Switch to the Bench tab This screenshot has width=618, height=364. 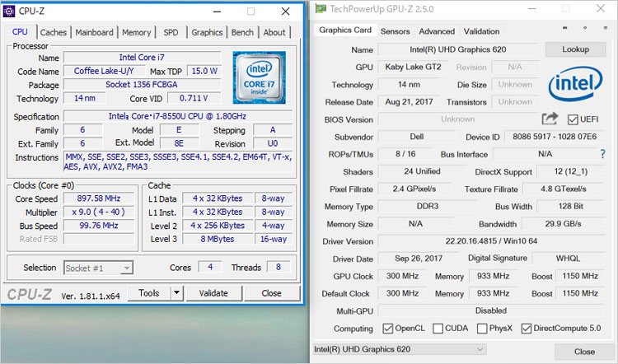pyautogui.click(x=242, y=32)
